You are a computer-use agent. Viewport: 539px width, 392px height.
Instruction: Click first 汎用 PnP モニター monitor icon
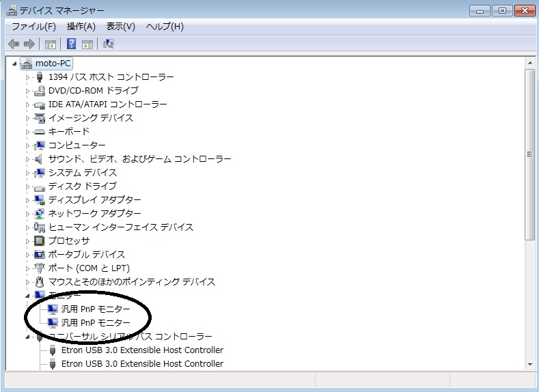pos(53,309)
